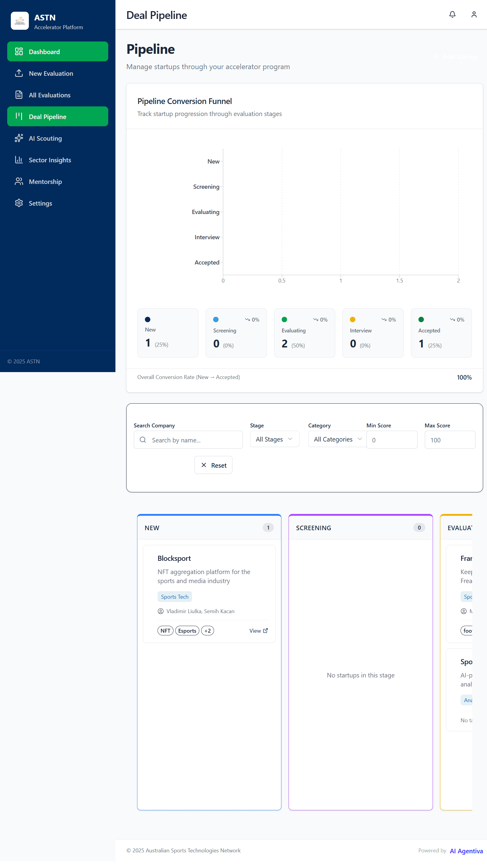
Task: Click the user profile icon
Action: pos(474,14)
